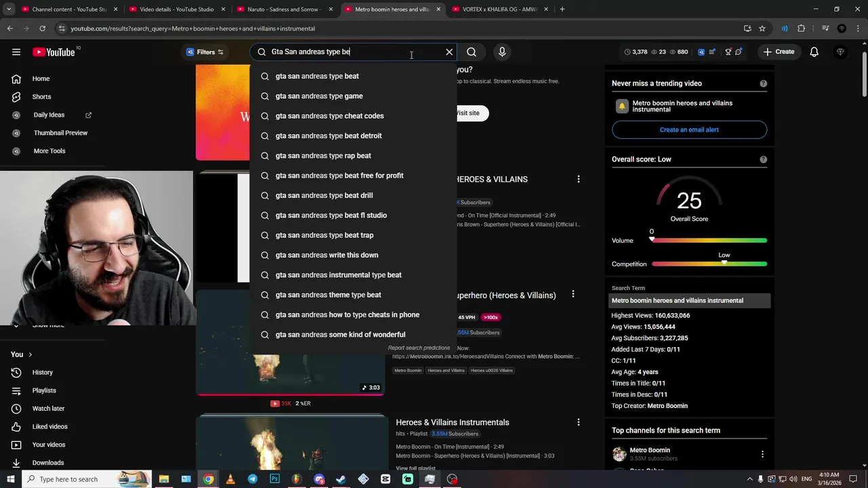Open Thumbnail Preview in the sidebar
Screen dimensions: 868x488
60,133
